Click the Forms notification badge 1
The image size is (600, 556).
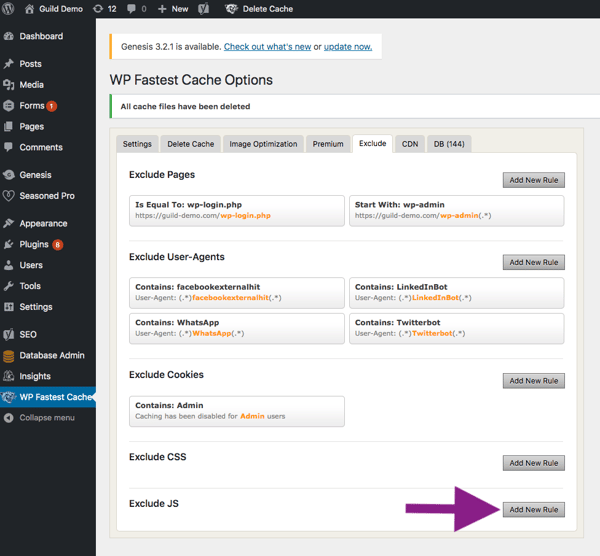(51, 106)
